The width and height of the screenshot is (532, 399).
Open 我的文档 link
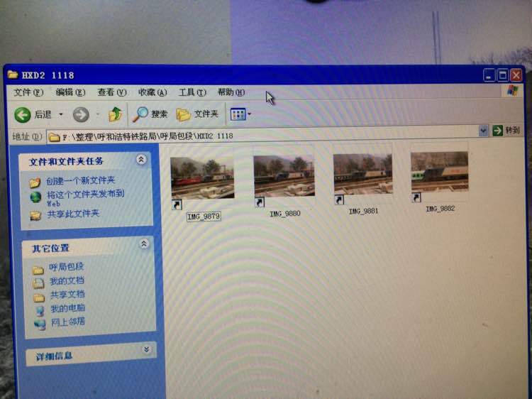(x=67, y=281)
